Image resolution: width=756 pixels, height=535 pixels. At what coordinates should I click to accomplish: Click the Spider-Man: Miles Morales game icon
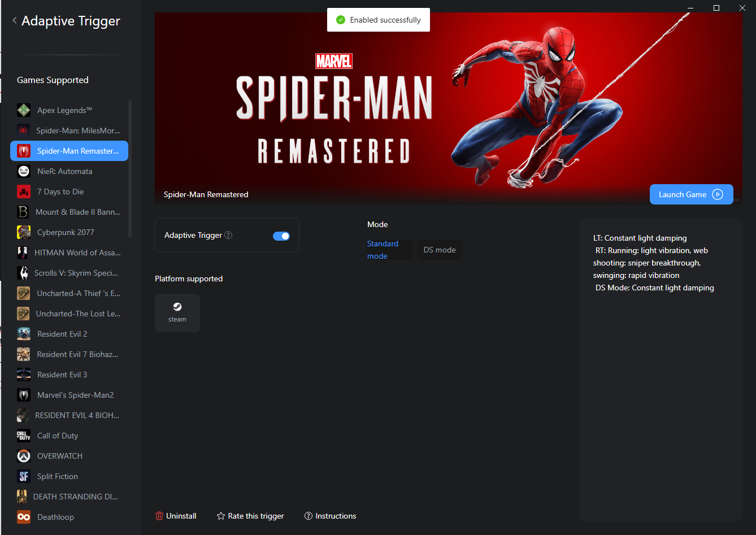click(x=23, y=131)
